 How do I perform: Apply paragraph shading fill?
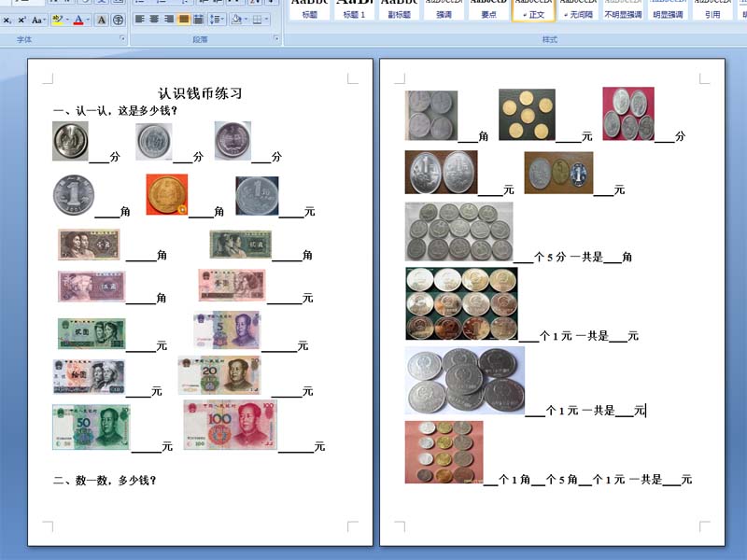tap(236, 19)
